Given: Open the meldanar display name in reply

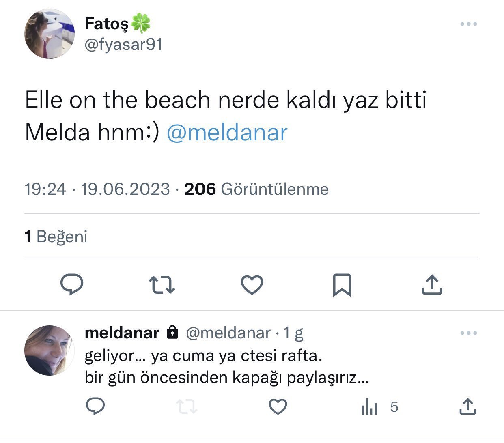Looking at the screenshot, I should coord(122,333).
